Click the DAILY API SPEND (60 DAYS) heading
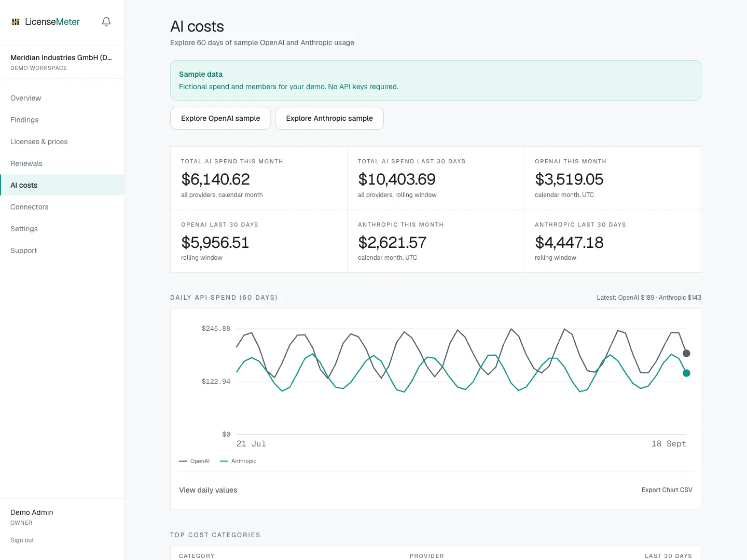This screenshot has width=747, height=560. click(224, 298)
